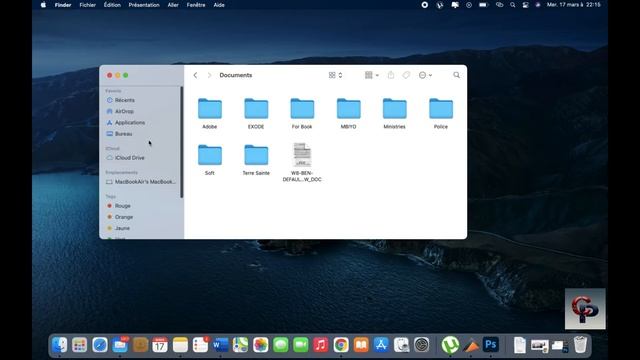Go forward with the right chevron
Viewport: 640px width, 360px height.
(209, 75)
